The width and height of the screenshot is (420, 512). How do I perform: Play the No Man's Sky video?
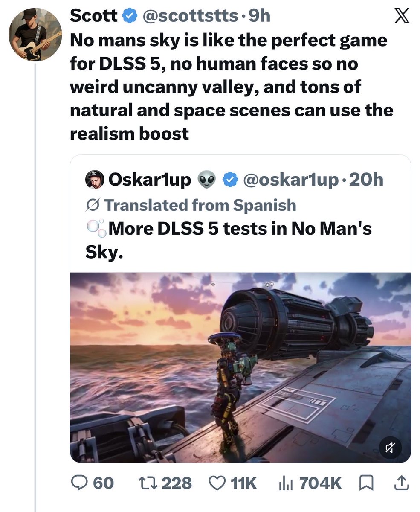[240, 367]
